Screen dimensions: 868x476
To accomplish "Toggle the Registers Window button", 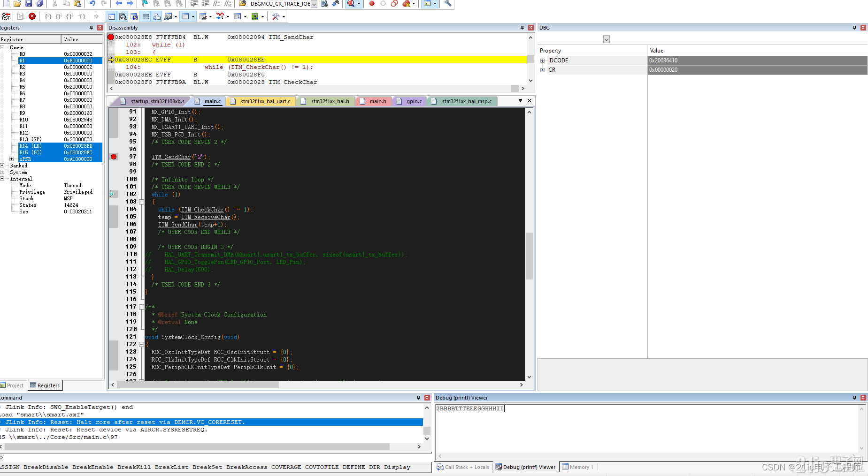I will coord(146,16).
